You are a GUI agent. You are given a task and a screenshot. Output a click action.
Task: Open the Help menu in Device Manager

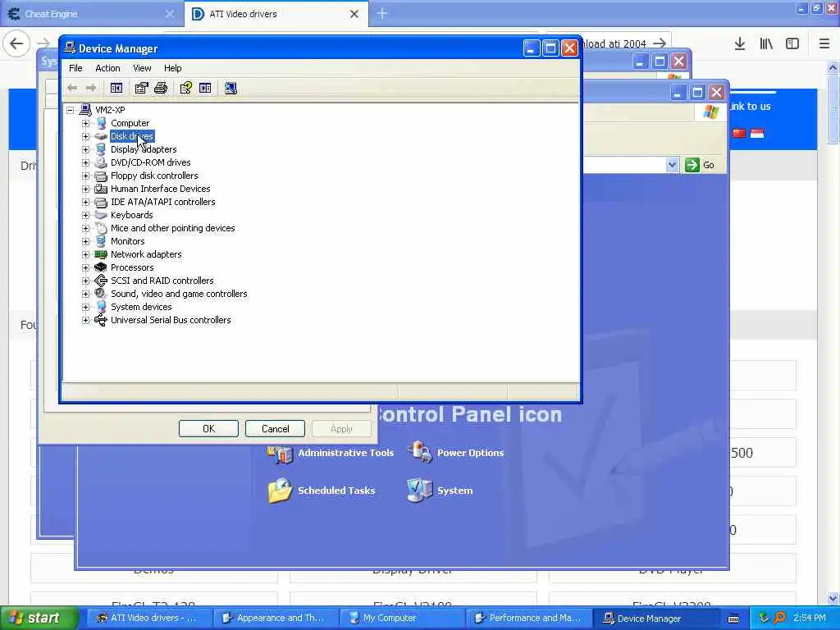point(172,68)
